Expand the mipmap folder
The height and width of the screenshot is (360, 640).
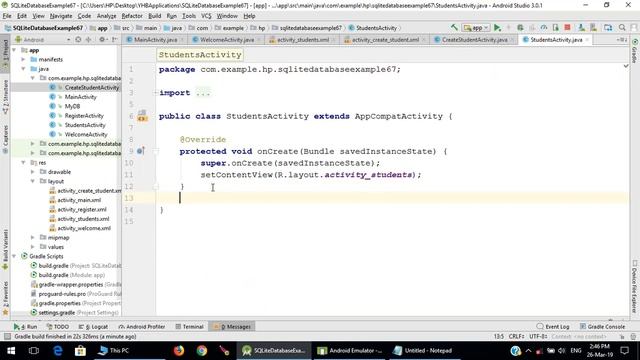click(33, 238)
